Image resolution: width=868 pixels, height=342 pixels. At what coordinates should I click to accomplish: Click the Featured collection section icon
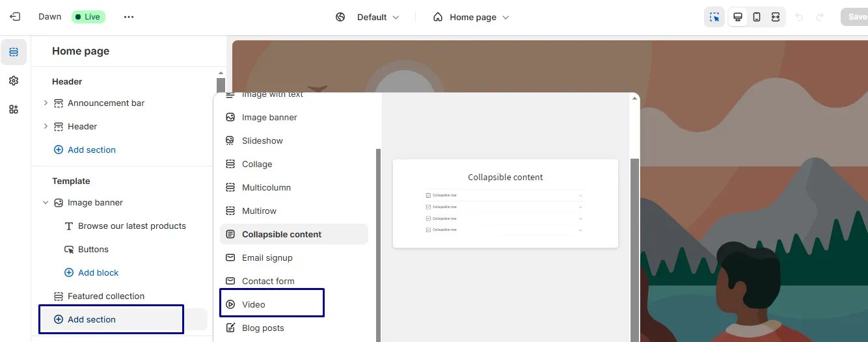pos(59,296)
